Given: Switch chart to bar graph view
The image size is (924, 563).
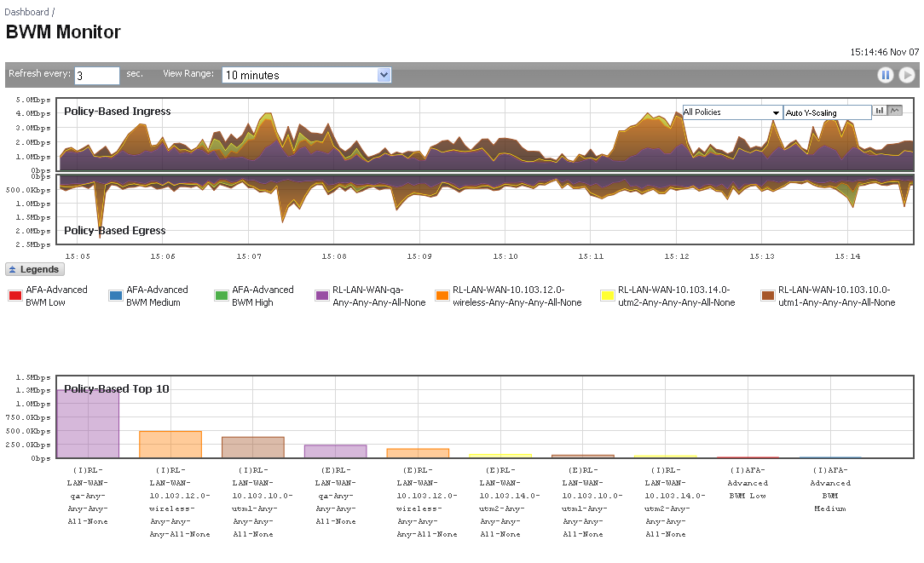Looking at the screenshot, I should point(879,110).
